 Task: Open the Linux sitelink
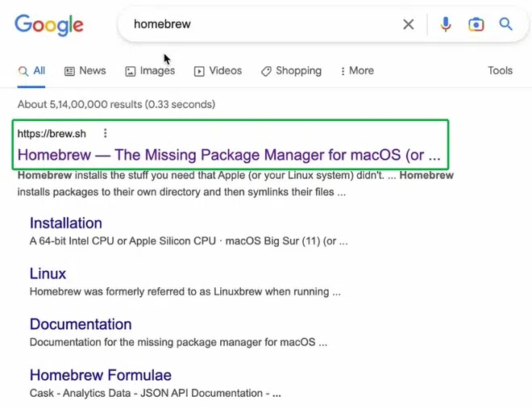point(48,273)
